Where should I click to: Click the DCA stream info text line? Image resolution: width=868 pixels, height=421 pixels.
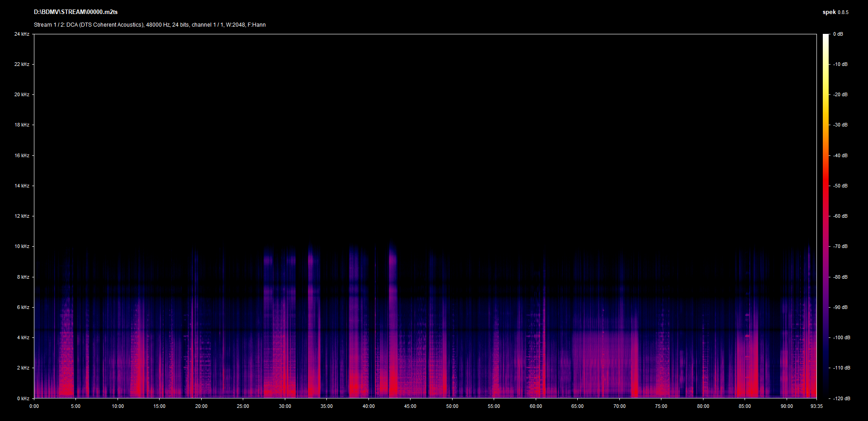point(150,25)
